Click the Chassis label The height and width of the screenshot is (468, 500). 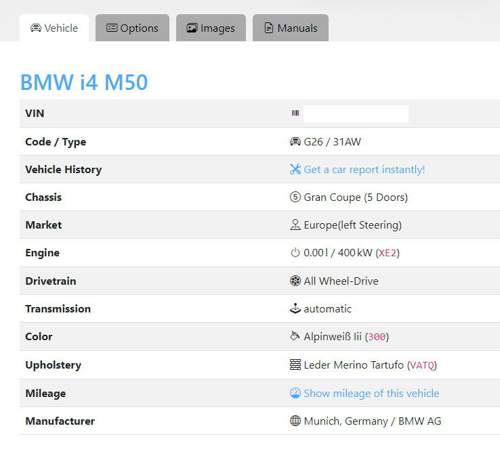(x=43, y=197)
